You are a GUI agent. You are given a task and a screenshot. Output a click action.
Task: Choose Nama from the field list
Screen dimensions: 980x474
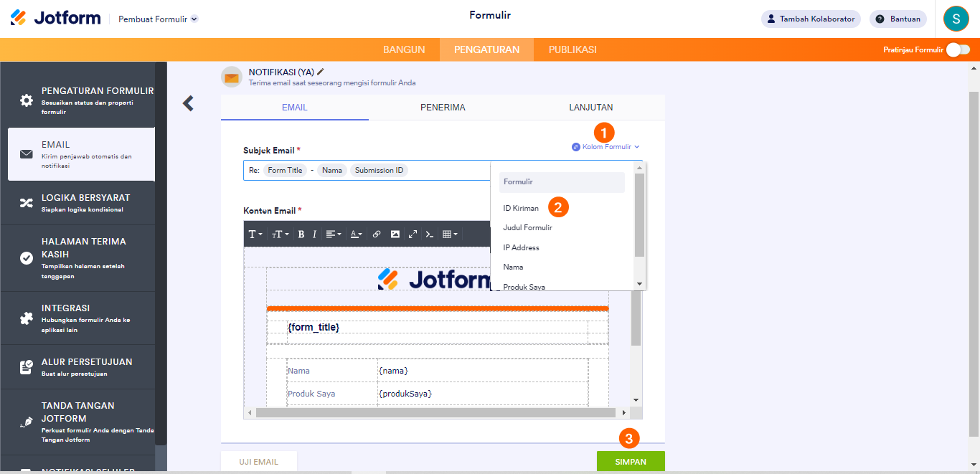(514, 267)
